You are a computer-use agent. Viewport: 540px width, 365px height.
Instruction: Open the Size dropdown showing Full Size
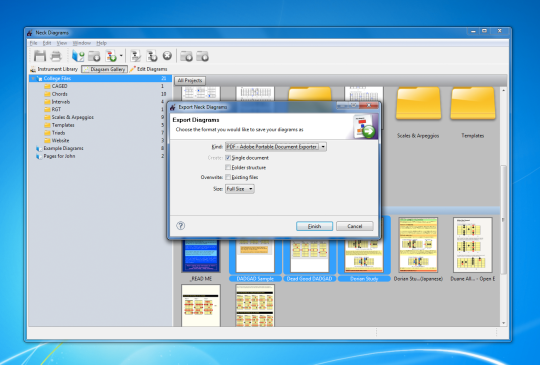[240, 189]
